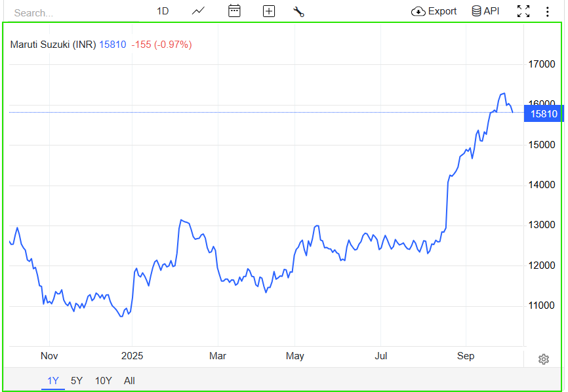Click the Export text button
This screenshot has height=392, width=568.
point(442,11)
